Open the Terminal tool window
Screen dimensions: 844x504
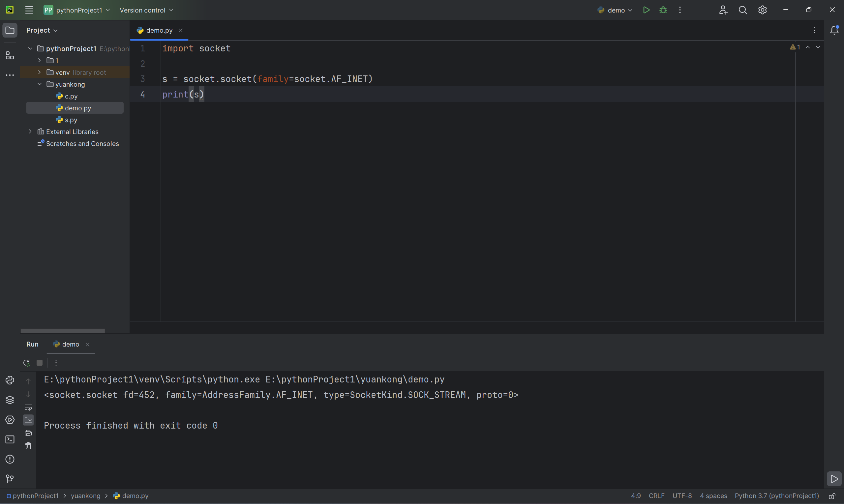10,439
